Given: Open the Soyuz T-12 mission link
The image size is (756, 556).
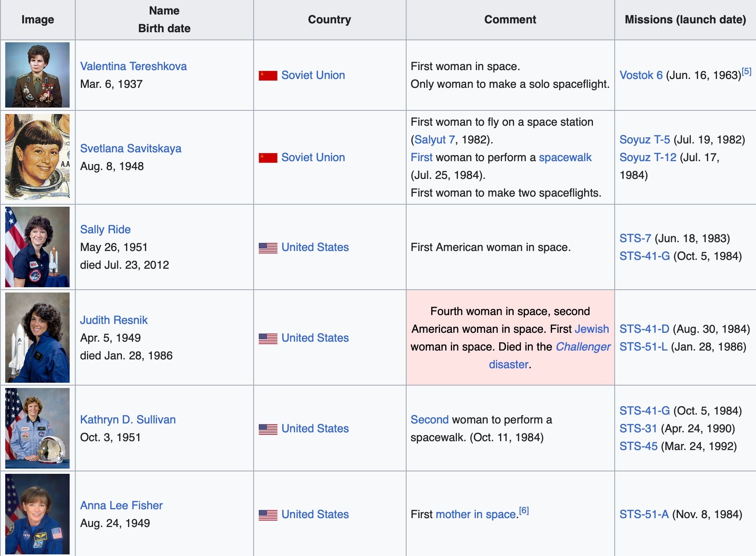Looking at the screenshot, I should point(648,157).
